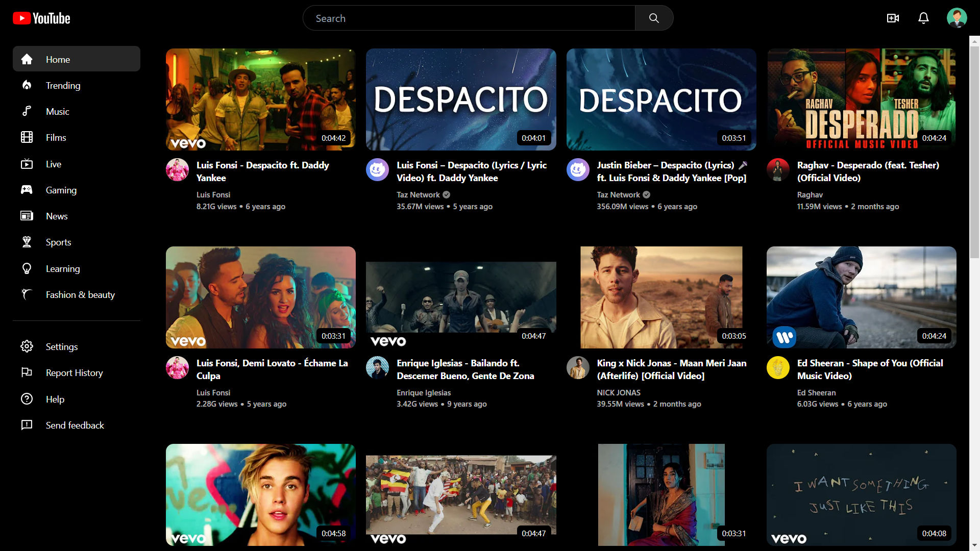Click the page vertical scrollbar
Viewport: 980px width, 551px height.
point(974,153)
